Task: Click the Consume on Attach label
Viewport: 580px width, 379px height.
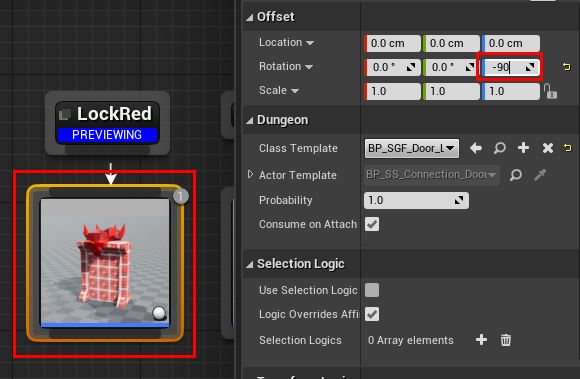Action: click(x=308, y=224)
